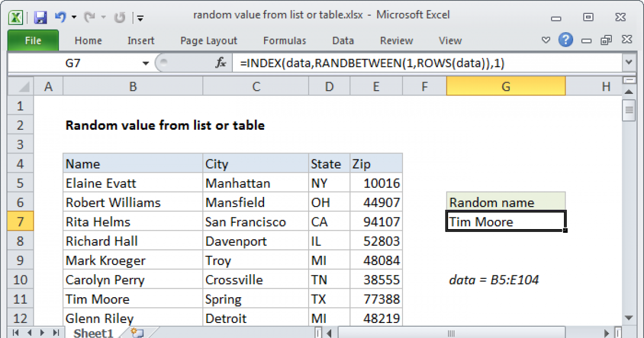The image size is (644, 338).
Task: Open the undo history dropdown arrow
Action: tap(74, 17)
